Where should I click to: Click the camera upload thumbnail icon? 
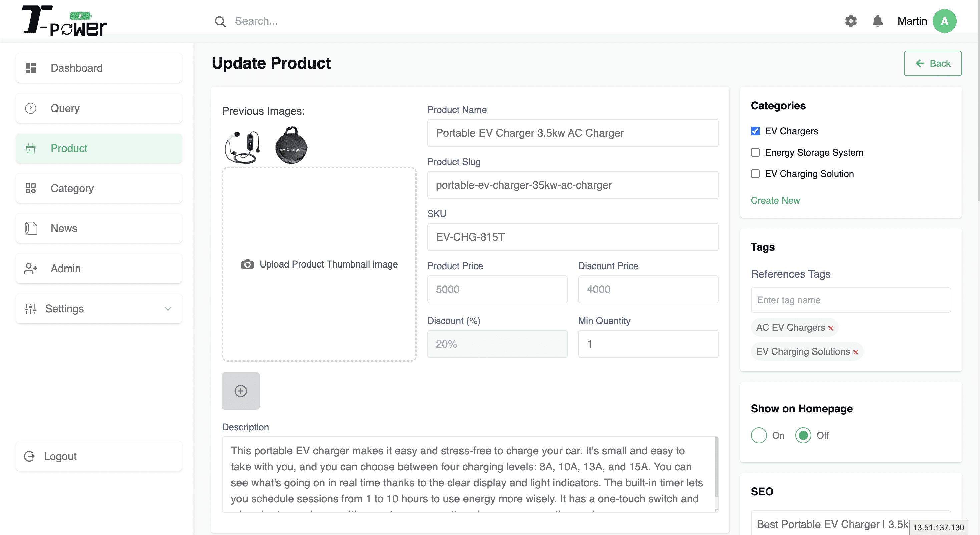point(247,264)
